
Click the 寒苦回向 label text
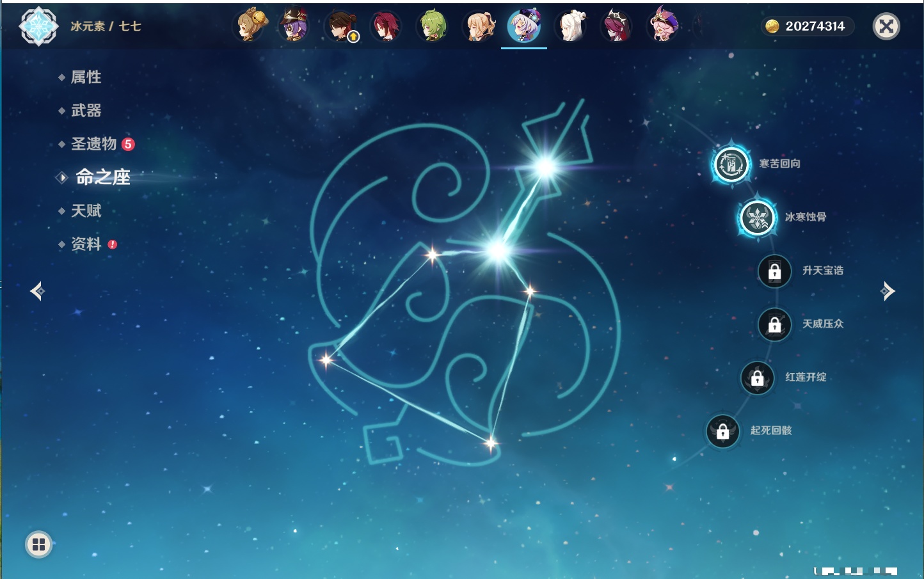pyautogui.click(x=779, y=164)
